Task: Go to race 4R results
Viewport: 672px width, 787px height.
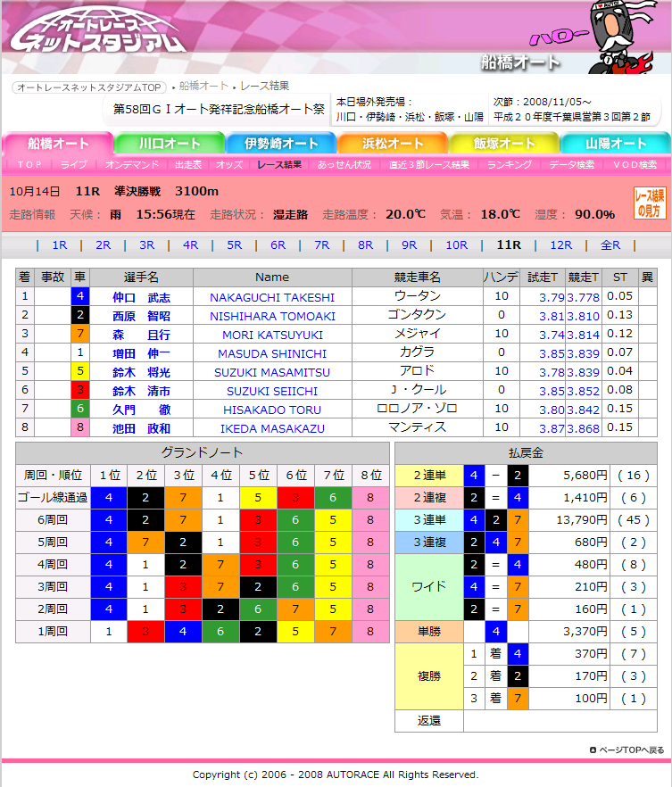Action: pos(191,244)
